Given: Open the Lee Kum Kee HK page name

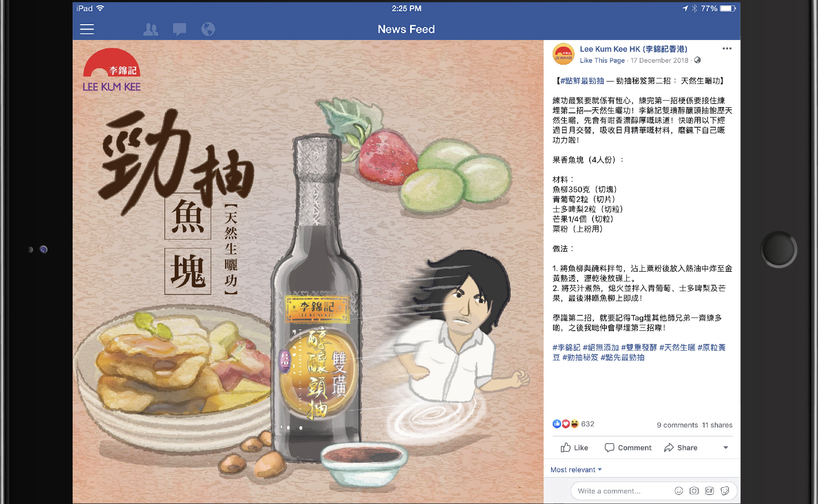Looking at the screenshot, I should pyautogui.click(x=634, y=49).
